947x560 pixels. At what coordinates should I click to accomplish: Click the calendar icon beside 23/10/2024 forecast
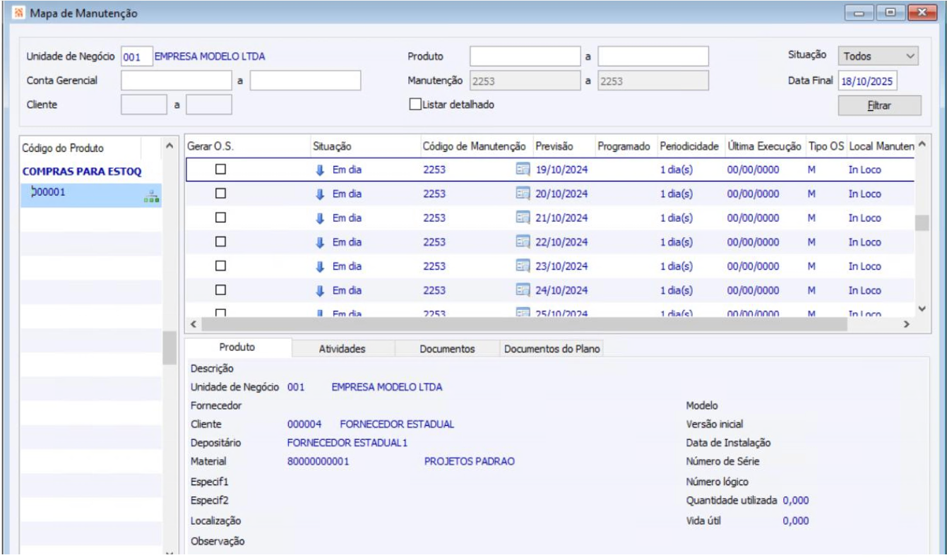tap(523, 266)
